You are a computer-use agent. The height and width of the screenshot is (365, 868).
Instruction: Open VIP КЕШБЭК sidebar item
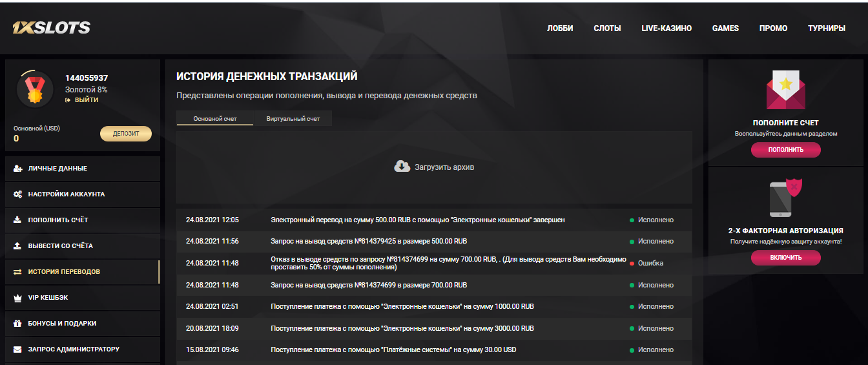click(x=82, y=298)
